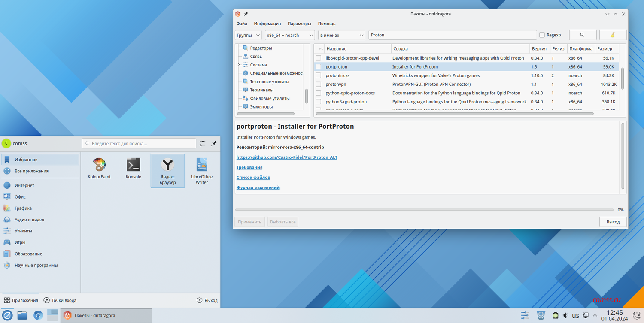644x323 pixels.
Task: Click Выход in the application launcher
Action: click(207, 300)
